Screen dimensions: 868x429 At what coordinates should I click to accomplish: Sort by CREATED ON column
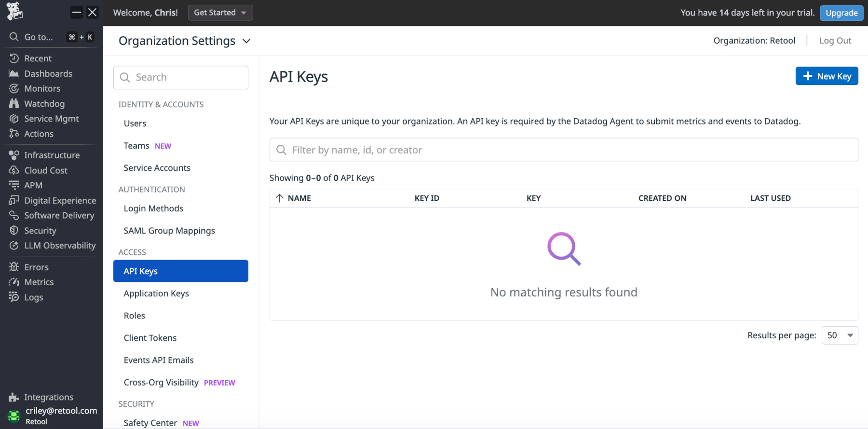point(662,198)
